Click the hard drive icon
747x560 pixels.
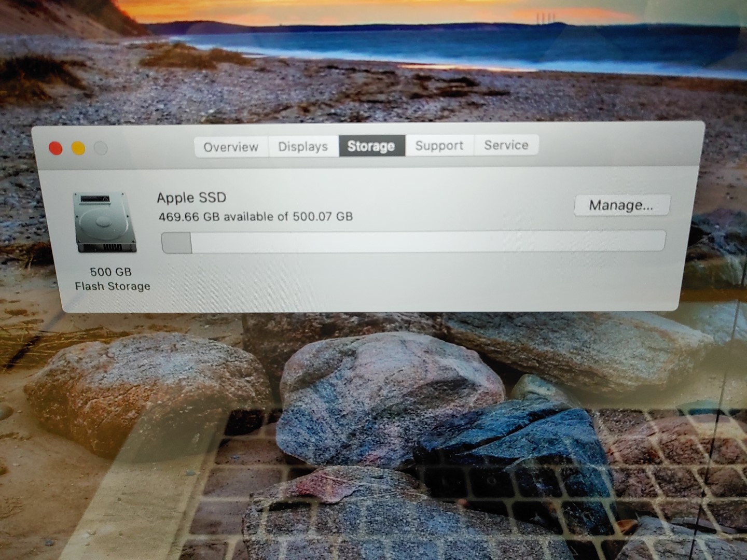[x=106, y=222]
